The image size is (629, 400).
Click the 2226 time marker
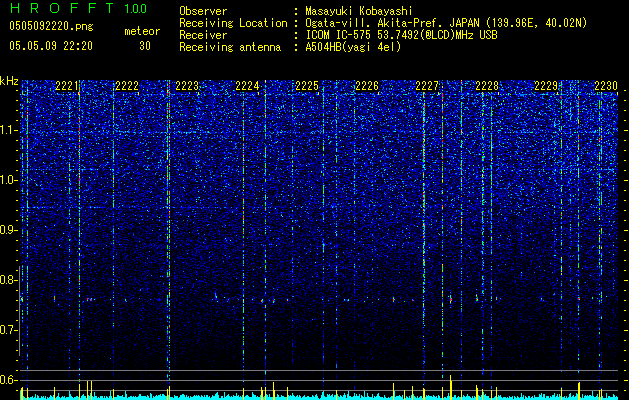pyautogui.click(x=367, y=86)
